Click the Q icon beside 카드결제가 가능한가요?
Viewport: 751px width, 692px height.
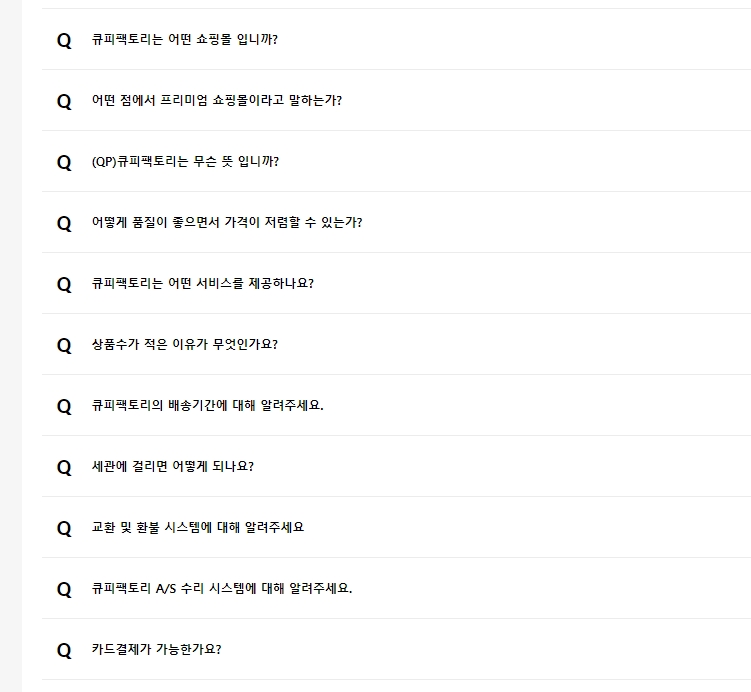tap(64, 650)
